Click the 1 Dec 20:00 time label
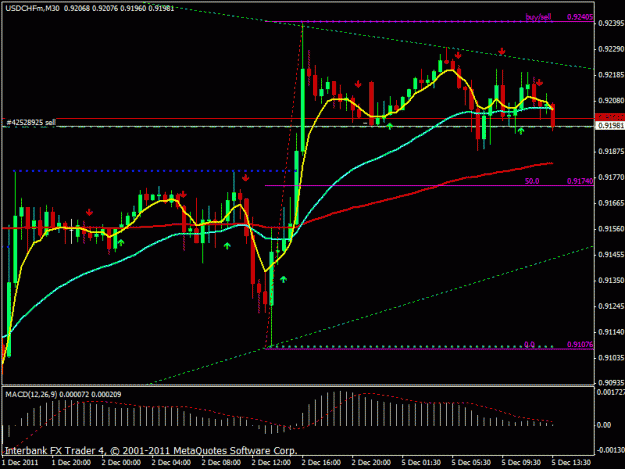 (x=71, y=463)
